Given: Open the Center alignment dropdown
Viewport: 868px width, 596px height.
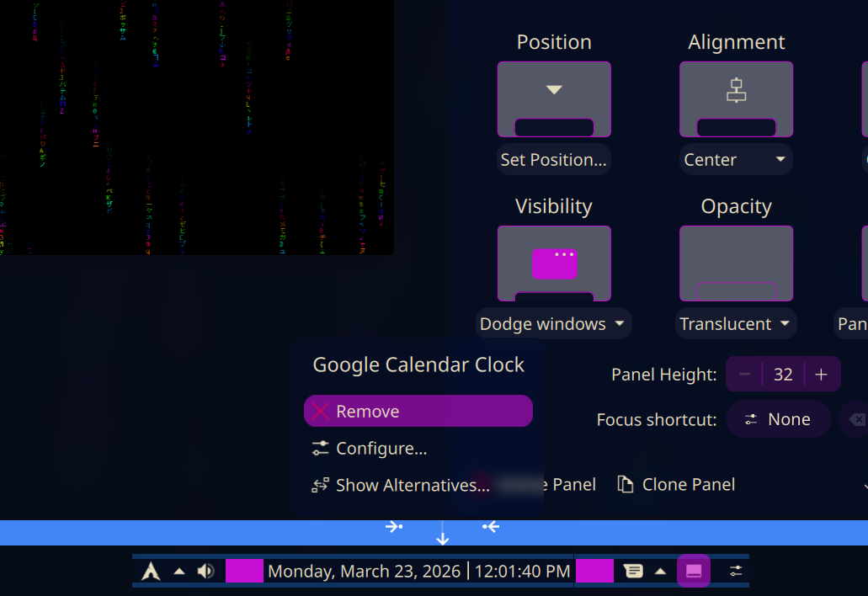Looking at the screenshot, I should coord(736,160).
